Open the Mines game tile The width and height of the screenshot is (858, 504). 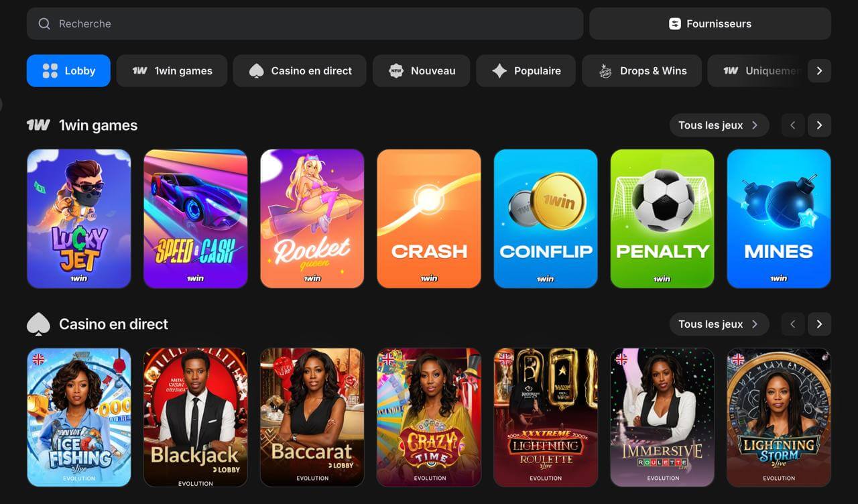point(779,218)
